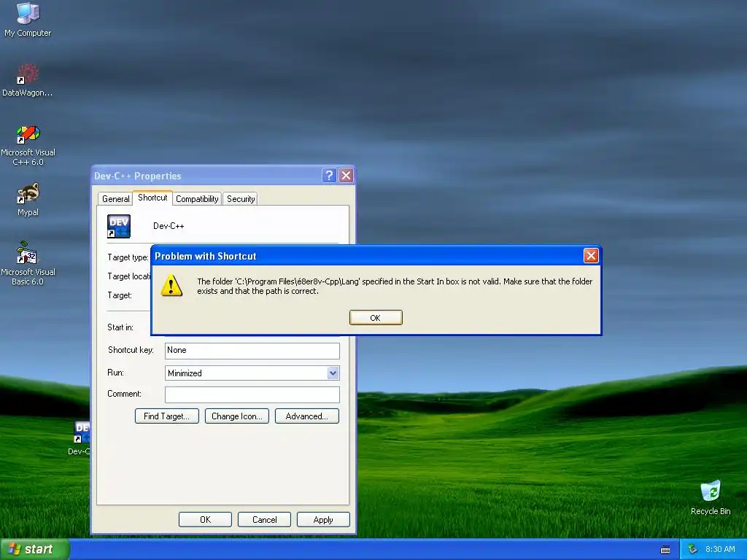The width and height of the screenshot is (747, 560).
Task: Click the keyboard icon in the taskbar
Action: (665, 550)
